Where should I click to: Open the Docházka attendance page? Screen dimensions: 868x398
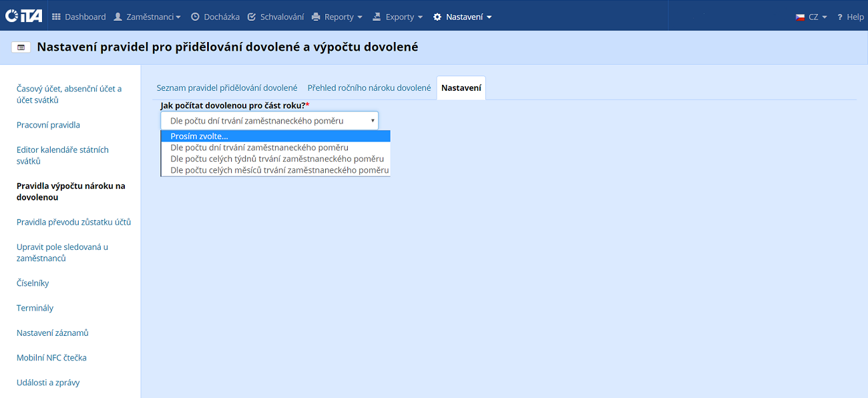(215, 17)
